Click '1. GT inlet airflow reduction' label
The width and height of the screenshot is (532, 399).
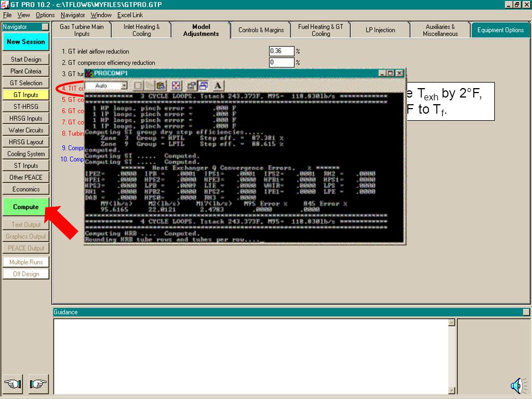[x=95, y=52]
